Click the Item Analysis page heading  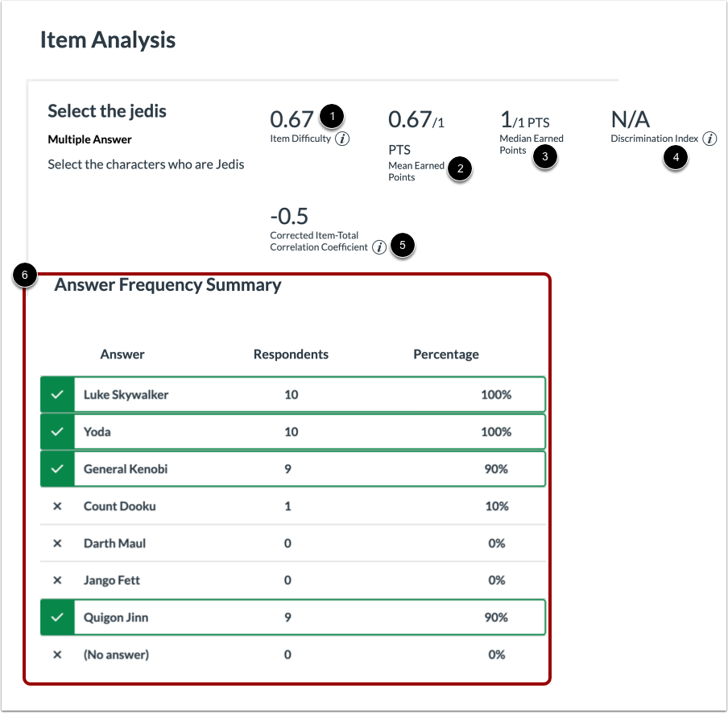click(106, 39)
